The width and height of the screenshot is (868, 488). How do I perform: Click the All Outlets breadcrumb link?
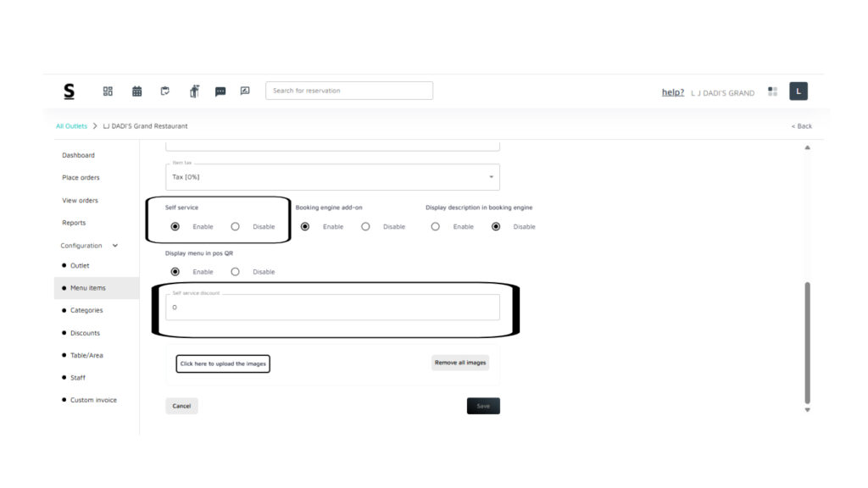click(x=71, y=126)
